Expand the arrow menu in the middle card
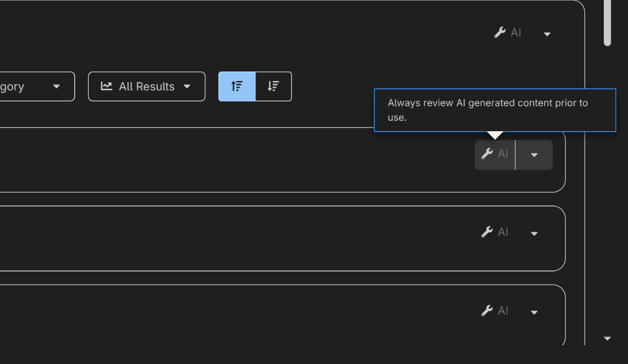 click(x=534, y=233)
